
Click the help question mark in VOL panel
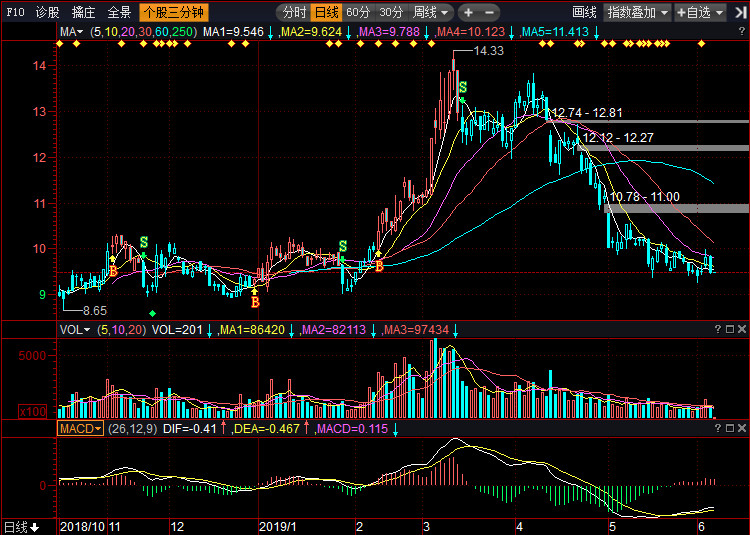click(717, 329)
